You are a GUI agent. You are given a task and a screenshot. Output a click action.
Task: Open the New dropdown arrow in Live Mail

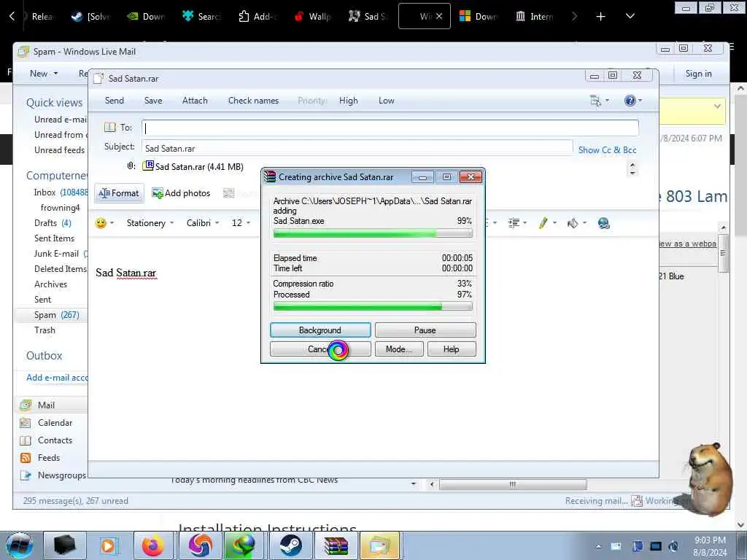[55, 74]
